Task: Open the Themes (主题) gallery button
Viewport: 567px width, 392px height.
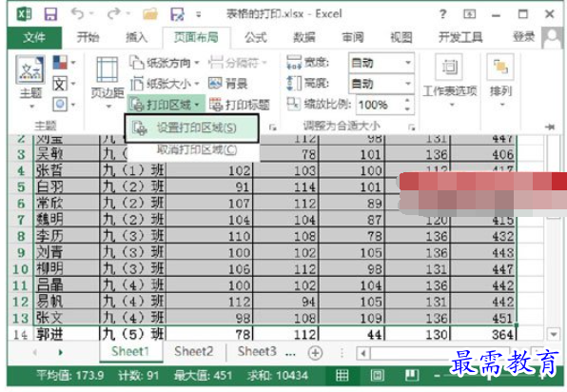Action: (x=30, y=82)
